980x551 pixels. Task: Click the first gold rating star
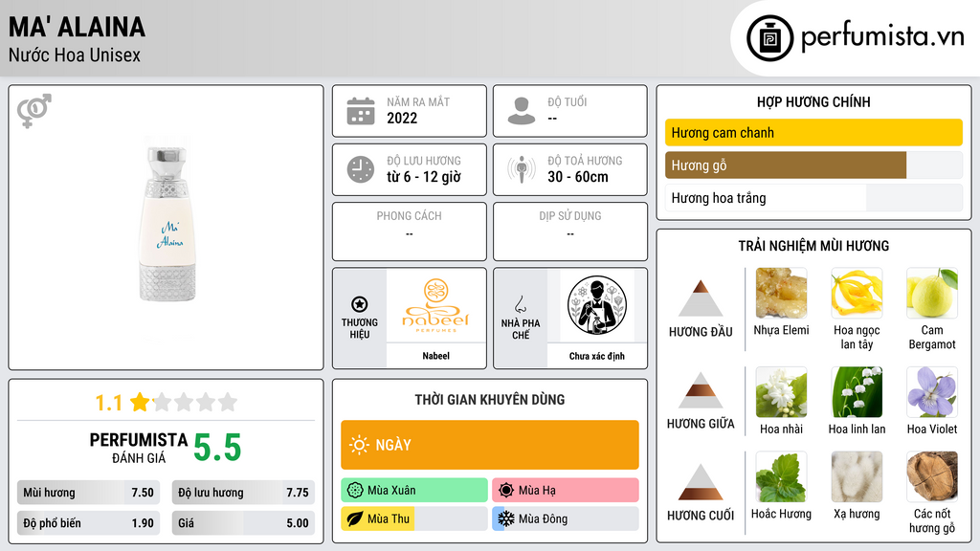click(x=140, y=402)
